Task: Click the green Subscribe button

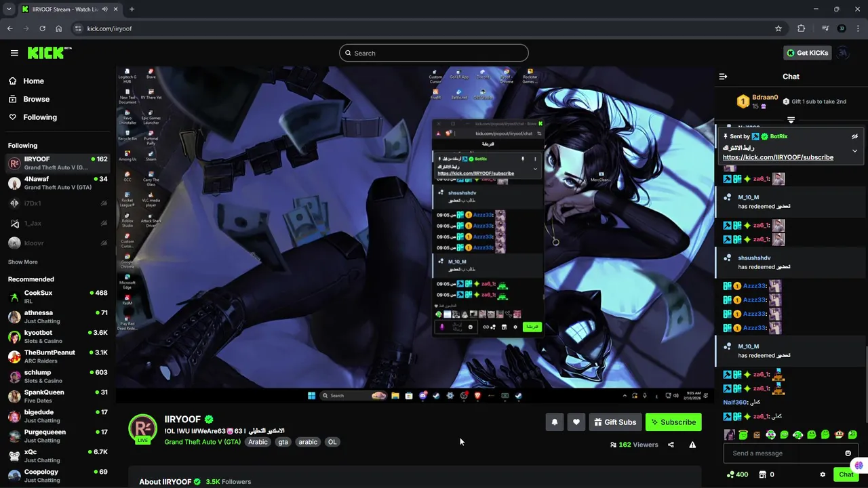Action: (673, 422)
